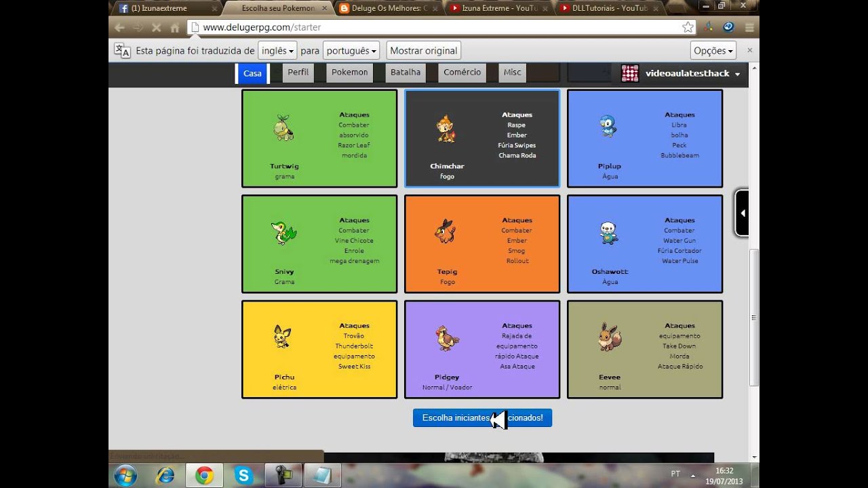Switch to the DLLTutoriais YouTube tab
The width and height of the screenshot is (868, 488).
coord(610,8)
